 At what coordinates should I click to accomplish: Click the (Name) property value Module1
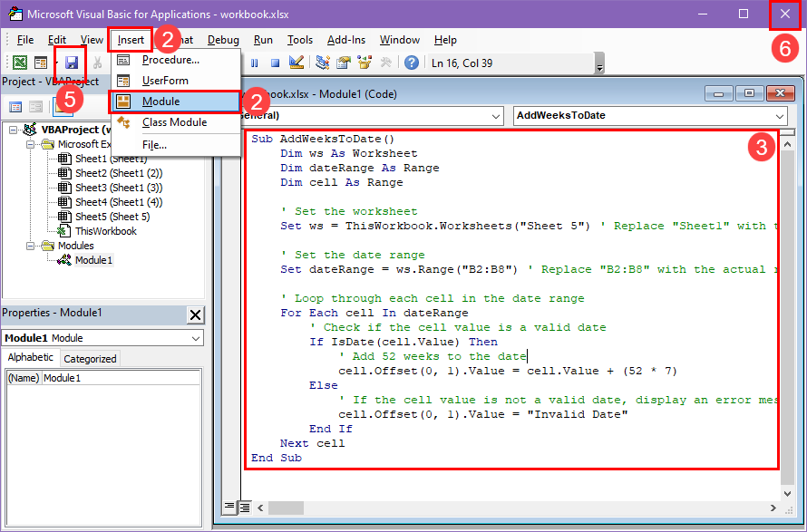pyautogui.click(x=121, y=378)
